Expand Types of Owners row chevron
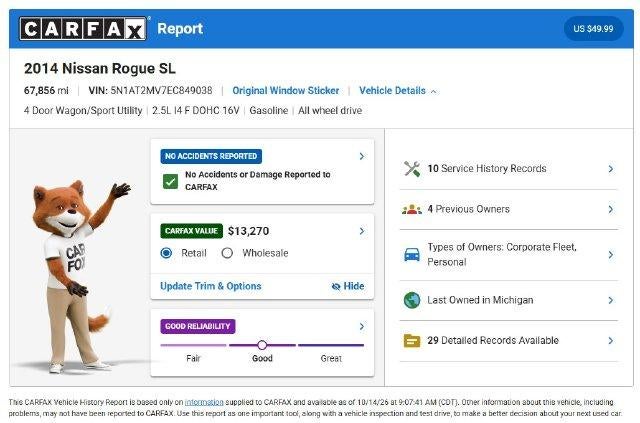This screenshot has height=423, width=640. click(x=611, y=255)
